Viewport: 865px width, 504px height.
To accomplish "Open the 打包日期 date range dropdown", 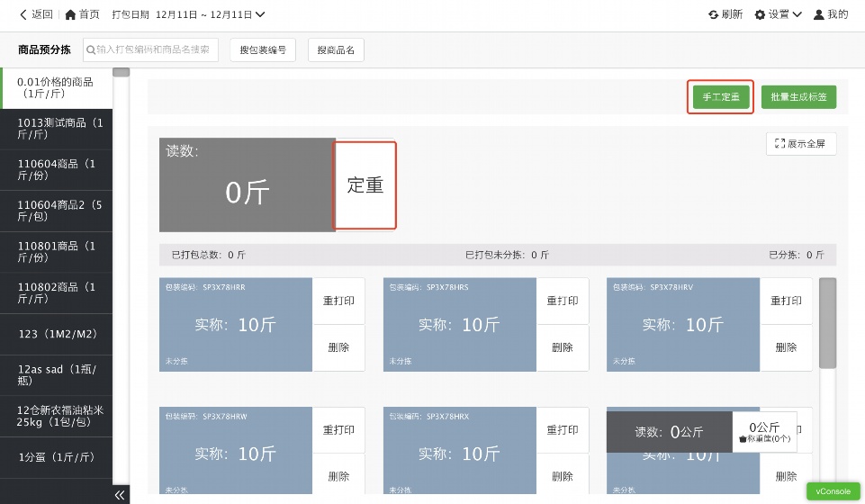I will (x=188, y=14).
